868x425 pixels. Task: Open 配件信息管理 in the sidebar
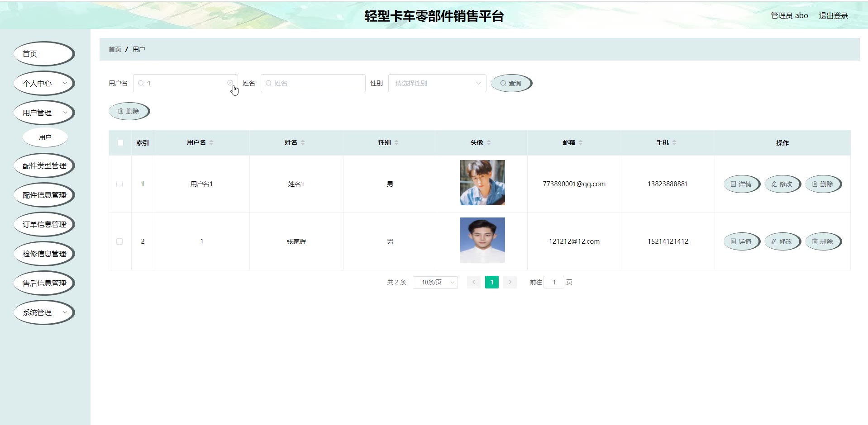(x=44, y=195)
